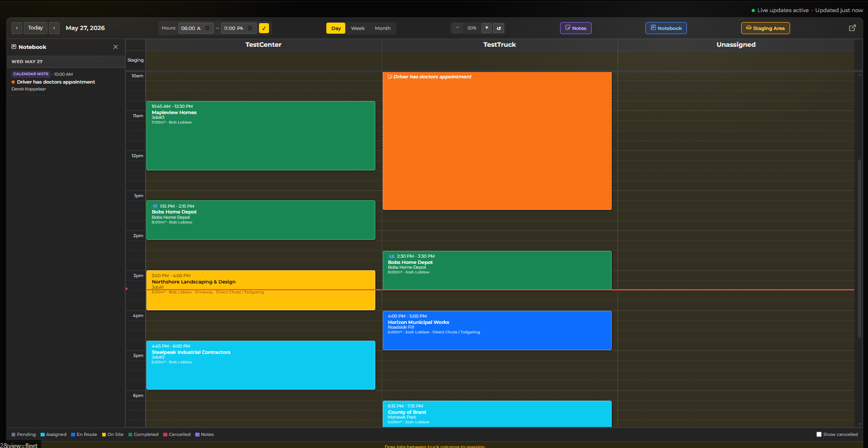Open Horizon Municipal Works job
The height and width of the screenshot is (448, 868).
point(497,330)
